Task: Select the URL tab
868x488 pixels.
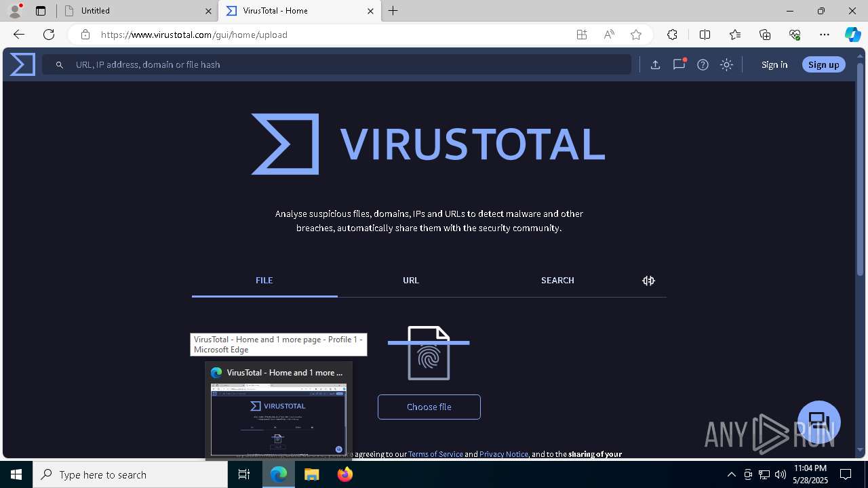Action: click(411, 281)
